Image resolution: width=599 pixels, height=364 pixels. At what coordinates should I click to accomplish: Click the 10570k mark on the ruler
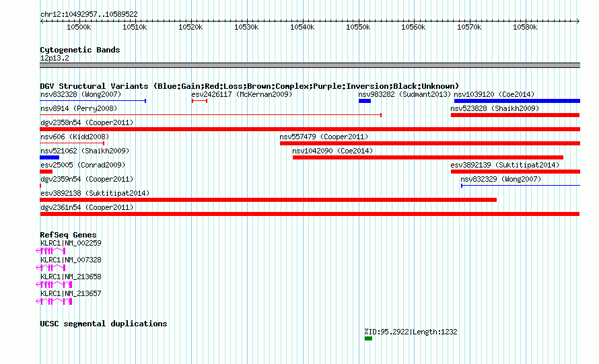[x=470, y=27]
